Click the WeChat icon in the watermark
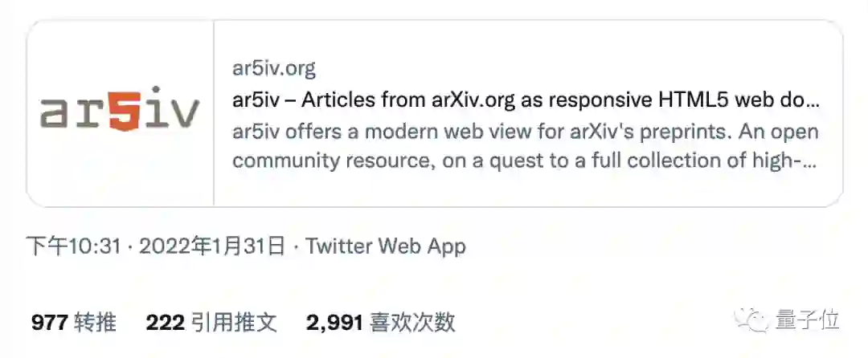Screen dimensions: 868x358 (751, 320)
